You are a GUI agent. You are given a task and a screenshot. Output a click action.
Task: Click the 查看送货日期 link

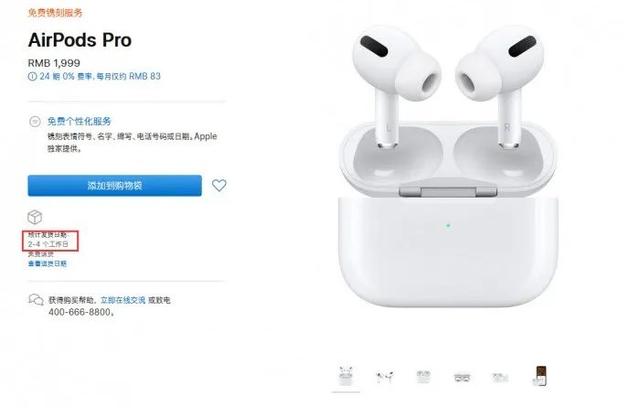pyautogui.click(x=47, y=264)
